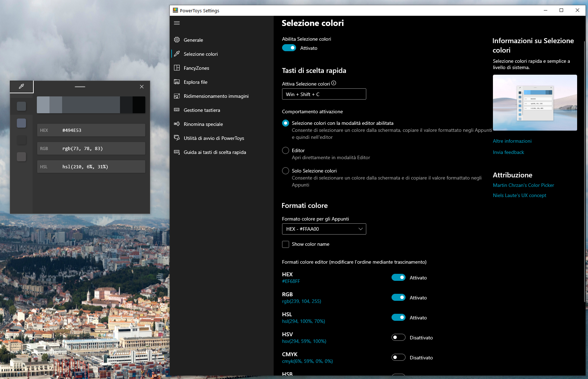
Task: Disable the HSL editor format toggle
Action: 399,317
